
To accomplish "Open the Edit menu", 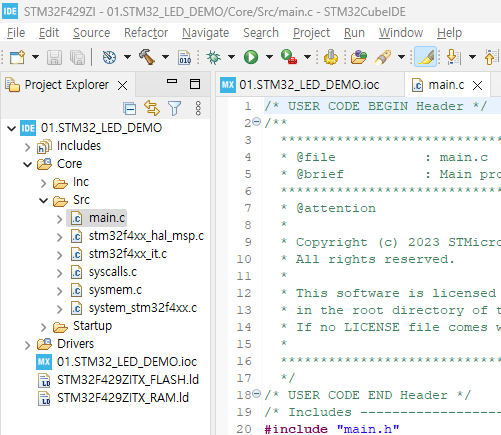I will click(x=49, y=33).
